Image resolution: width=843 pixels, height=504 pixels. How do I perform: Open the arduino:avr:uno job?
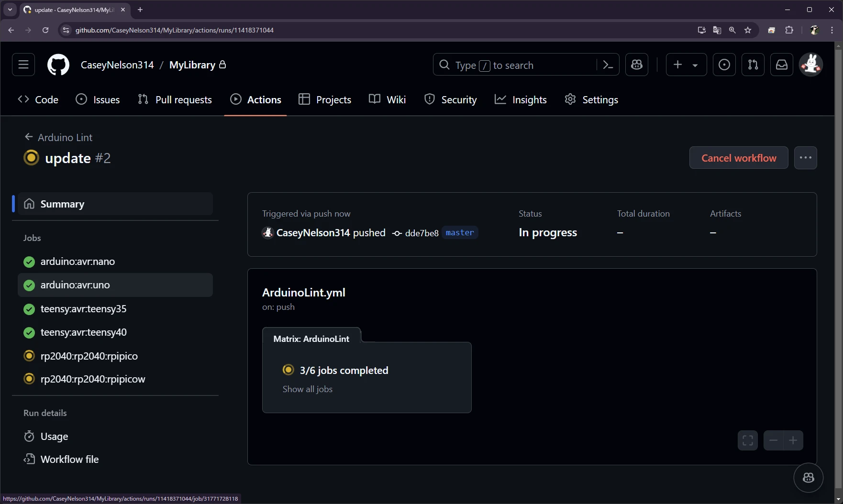(x=115, y=285)
